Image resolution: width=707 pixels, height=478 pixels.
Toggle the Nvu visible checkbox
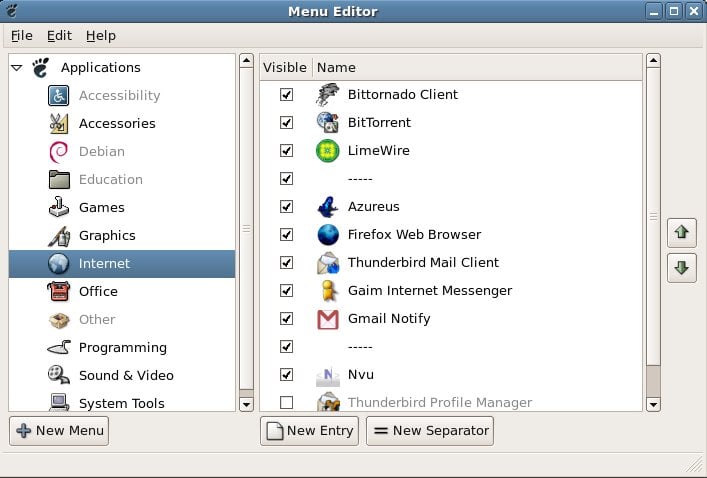click(x=286, y=374)
